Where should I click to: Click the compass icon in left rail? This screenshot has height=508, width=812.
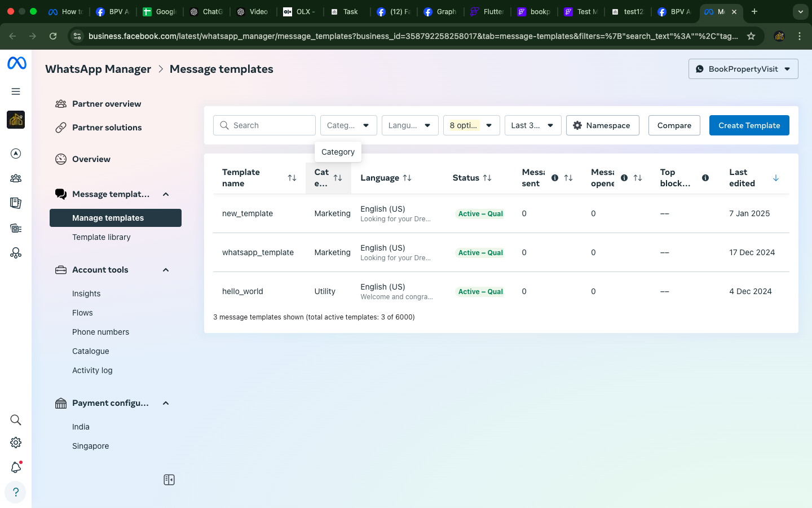click(16, 154)
